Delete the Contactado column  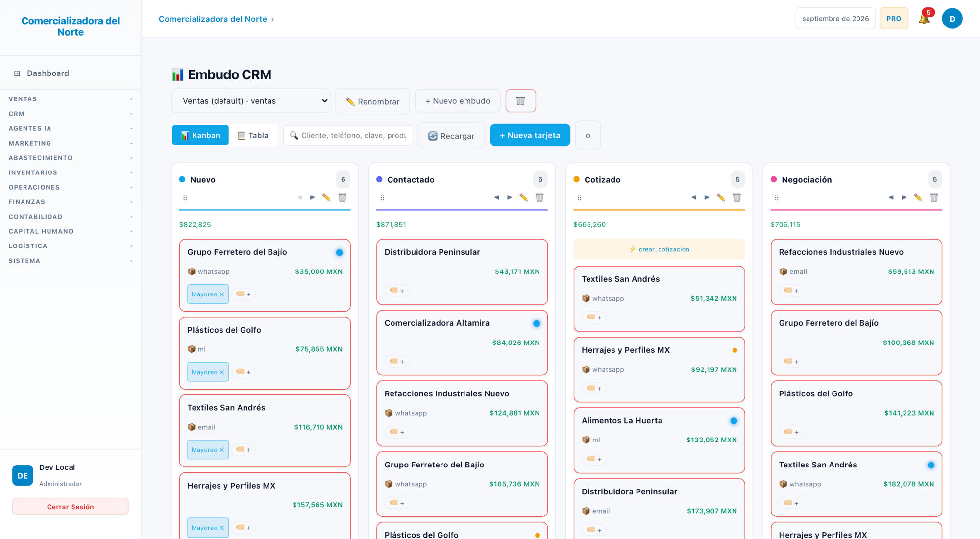539,197
